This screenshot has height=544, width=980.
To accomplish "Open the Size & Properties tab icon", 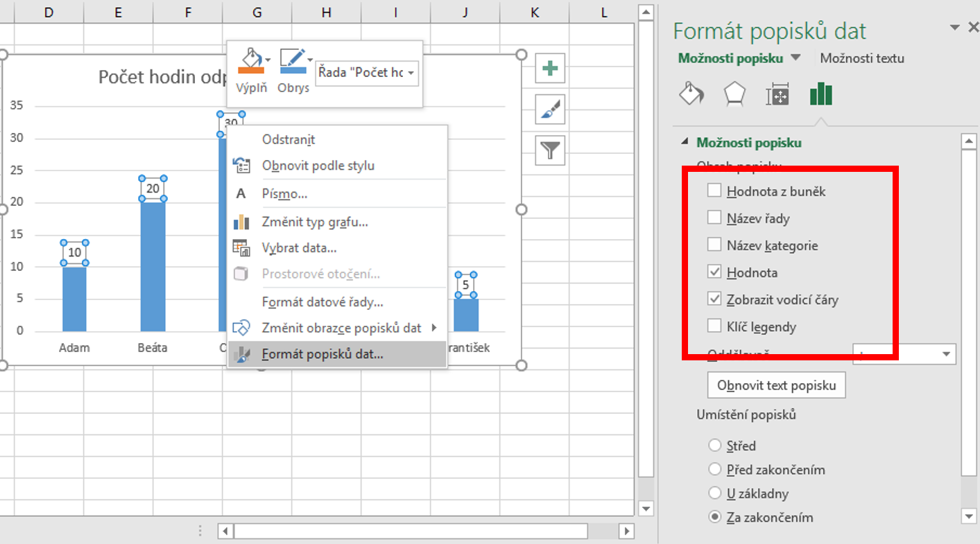I will pyautogui.click(x=777, y=94).
